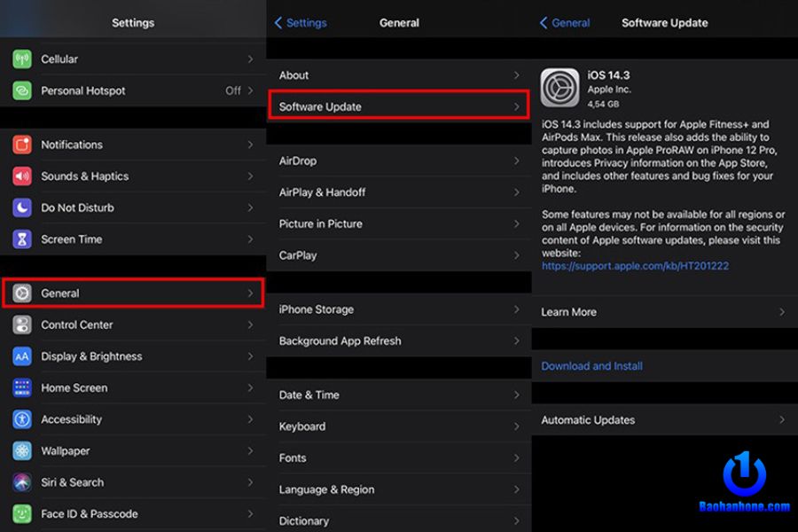Viewport: 798px width, 532px height.
Task: Tap the Screen Time hourglass icon
Action: coord(22,239)
